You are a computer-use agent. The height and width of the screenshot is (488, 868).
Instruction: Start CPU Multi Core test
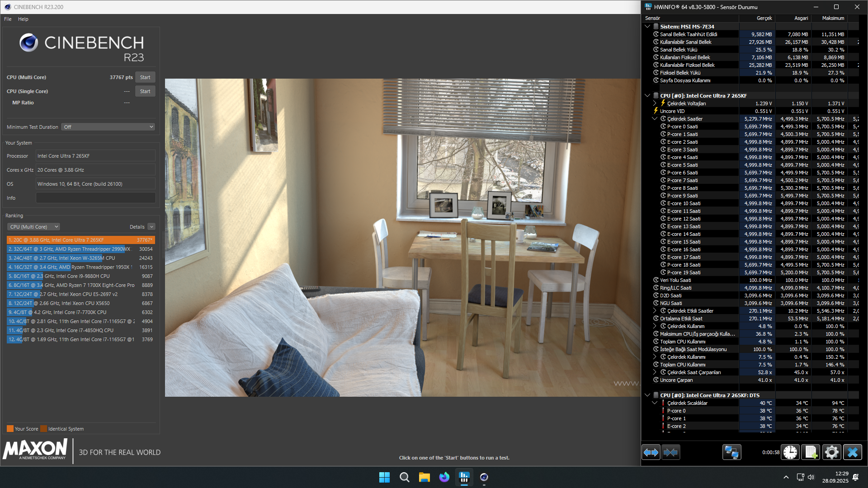(x=145, y=77)
